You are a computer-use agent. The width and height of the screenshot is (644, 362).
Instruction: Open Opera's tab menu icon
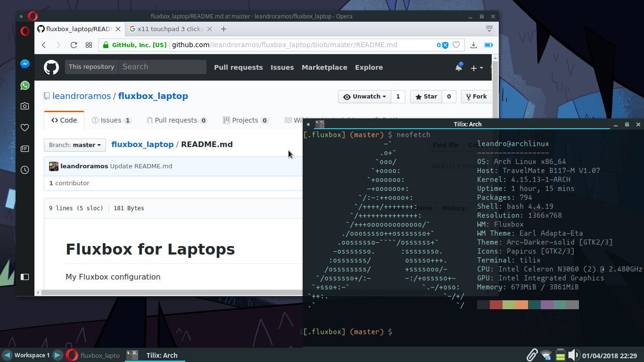[489, 29]
